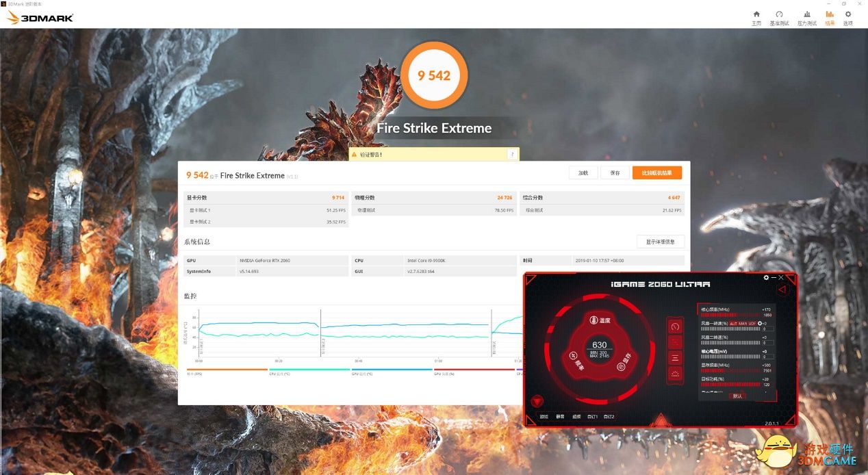Viewport: 868px width, 475px height.
Task: Click the 默认 default reset button in iGame
Action: [x=737, y=396]
